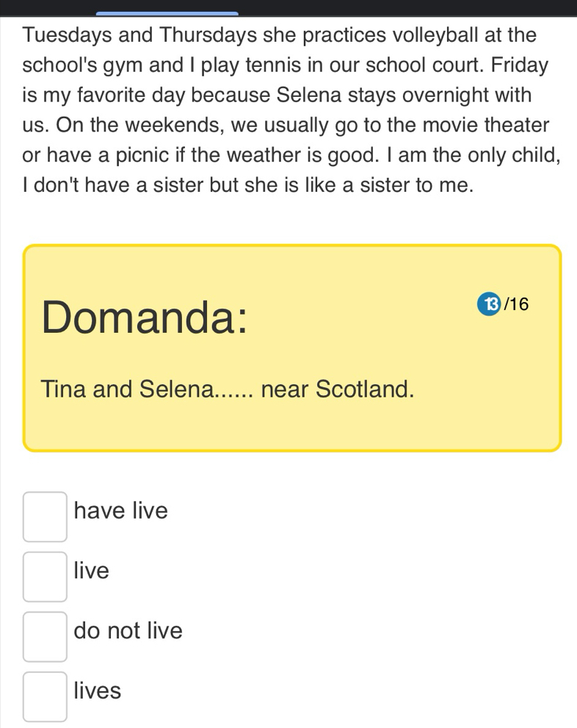Click the 'Domanda:' heading
This screenshot has height=728, width=577.
(x=145, y=317)
